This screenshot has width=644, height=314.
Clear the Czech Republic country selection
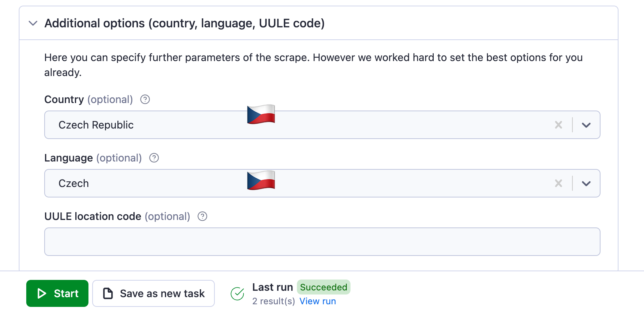pyautogui.click(x=559, y=125)
